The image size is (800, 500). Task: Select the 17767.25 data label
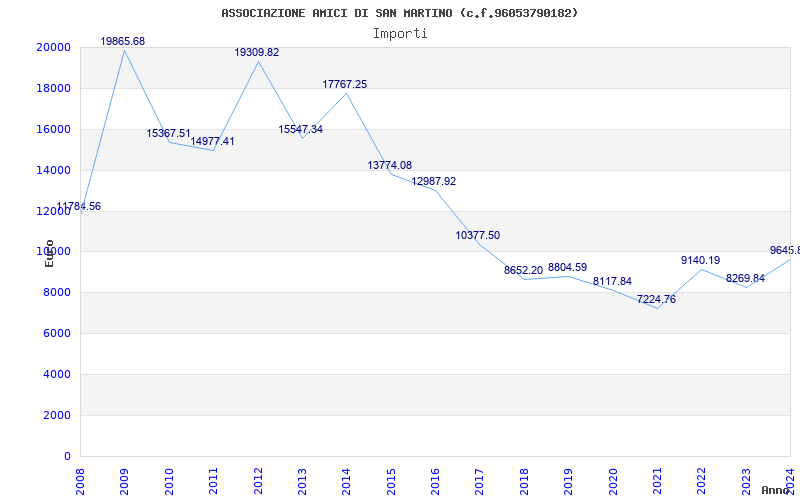(344, 84)
